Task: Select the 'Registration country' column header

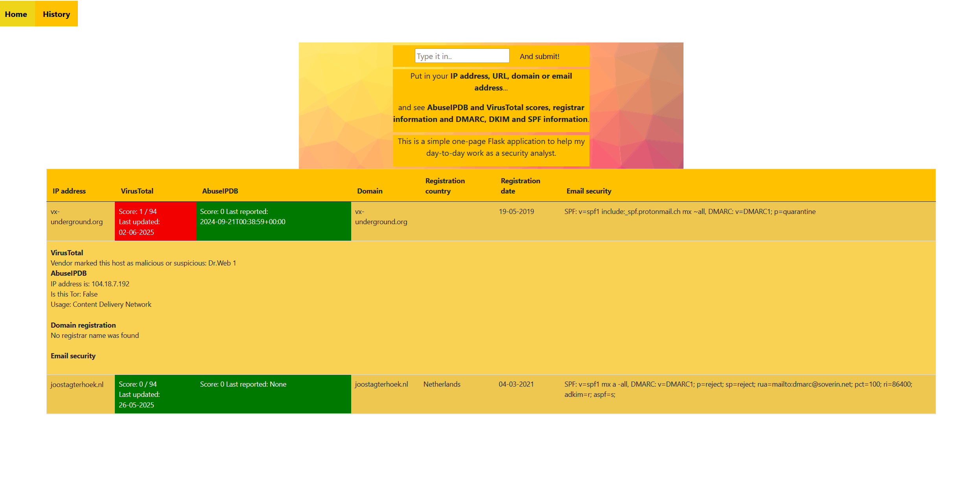Action: [445, 186]
